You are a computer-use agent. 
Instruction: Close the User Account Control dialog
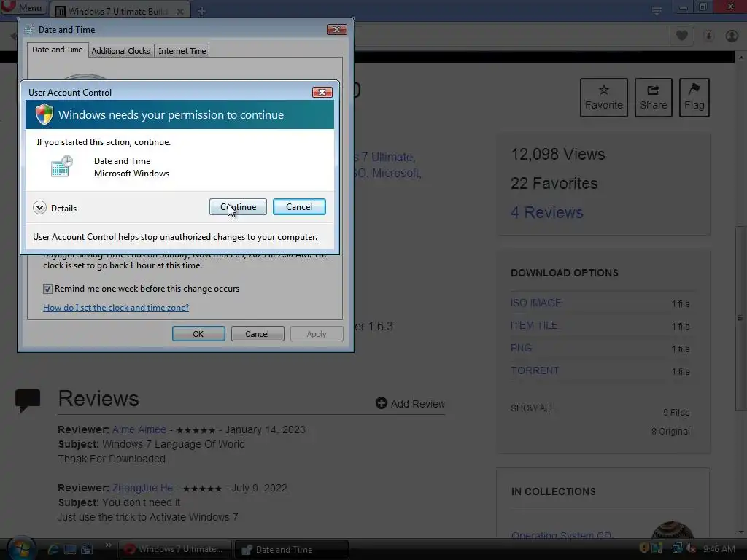tap(322, 92)
